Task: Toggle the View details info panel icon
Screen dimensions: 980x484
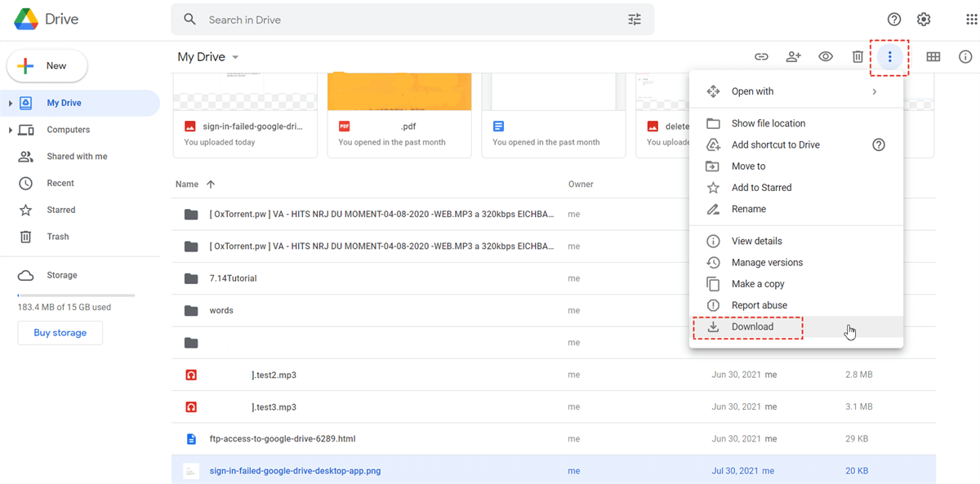Action: (x=965, y=57)
